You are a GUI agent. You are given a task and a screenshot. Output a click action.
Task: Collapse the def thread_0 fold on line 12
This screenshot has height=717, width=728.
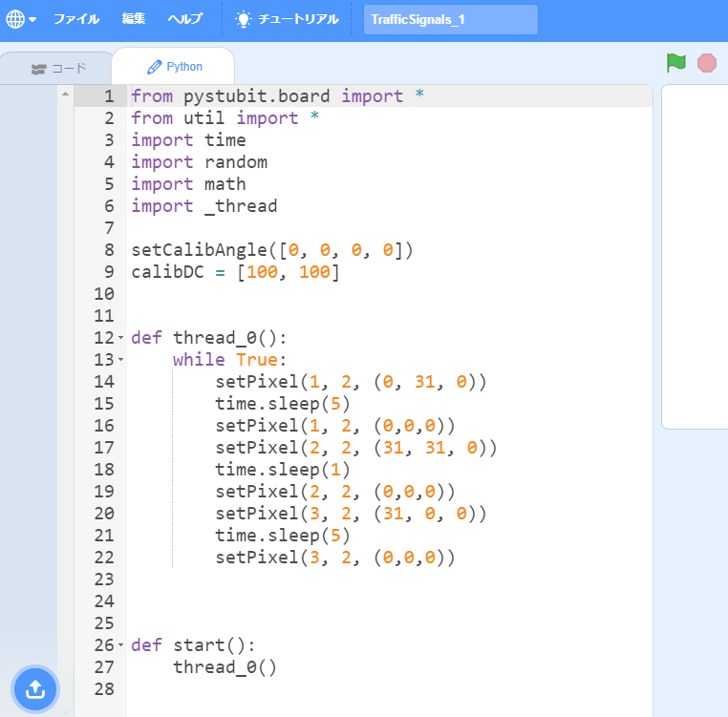click(x=121, y=337)
